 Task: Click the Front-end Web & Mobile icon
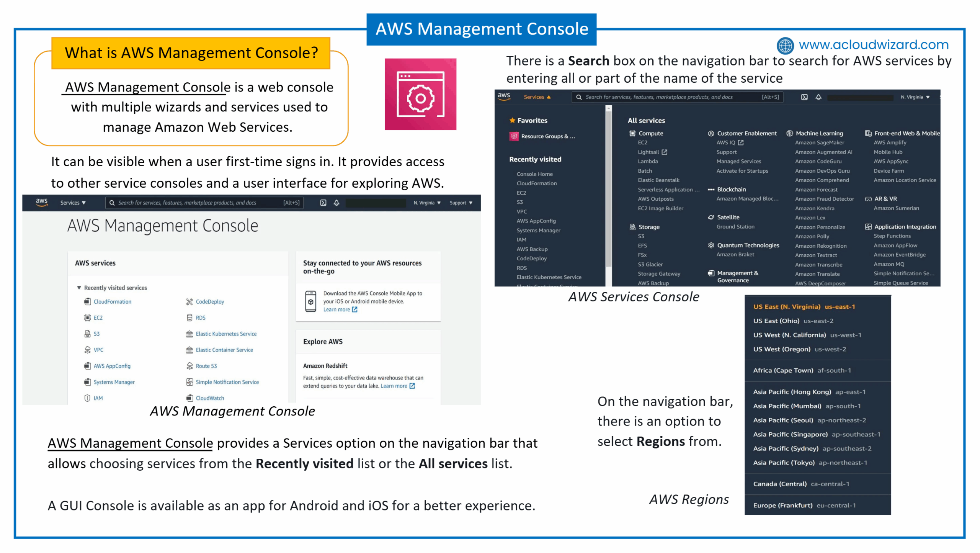tap(868, 133)
